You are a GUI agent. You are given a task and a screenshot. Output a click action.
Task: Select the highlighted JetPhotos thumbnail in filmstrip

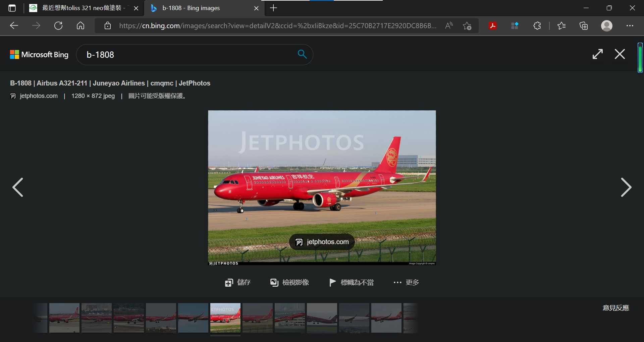[x=225, y=318]
